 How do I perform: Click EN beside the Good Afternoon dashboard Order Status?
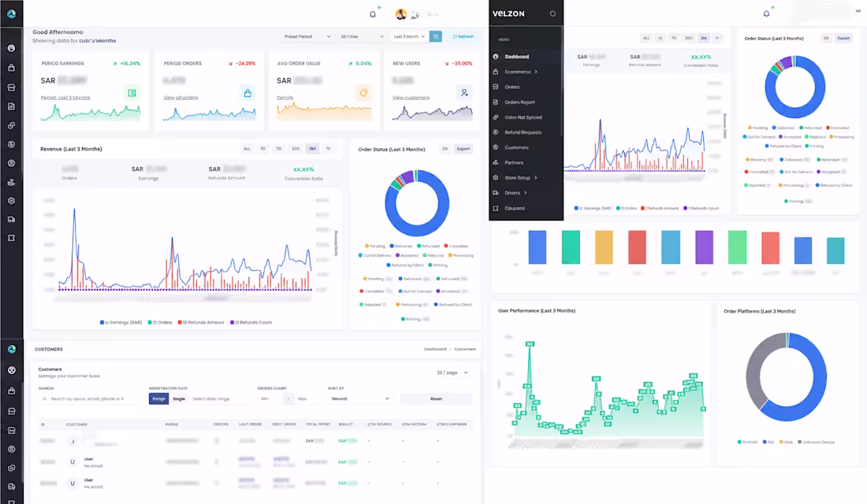tap(445, 149)
